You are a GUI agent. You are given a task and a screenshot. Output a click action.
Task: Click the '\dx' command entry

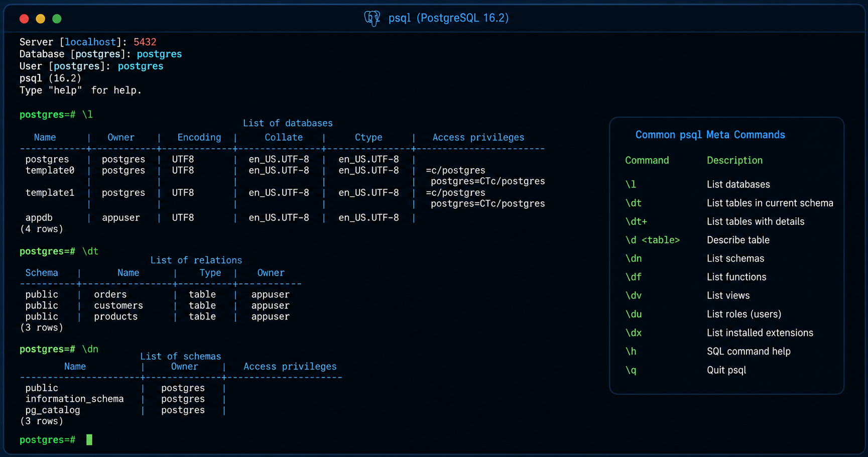tap(634, 333)
